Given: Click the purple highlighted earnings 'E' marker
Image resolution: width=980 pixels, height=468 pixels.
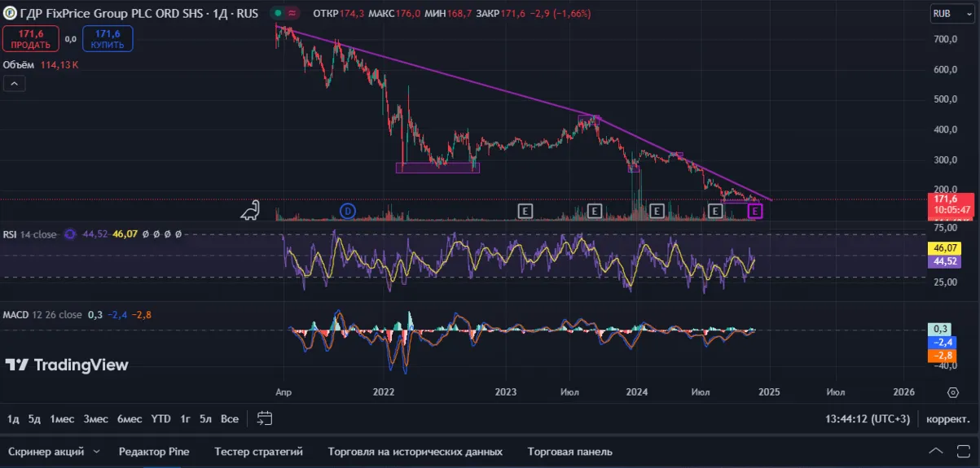Looking at the screenshot, I should [755, 212].
